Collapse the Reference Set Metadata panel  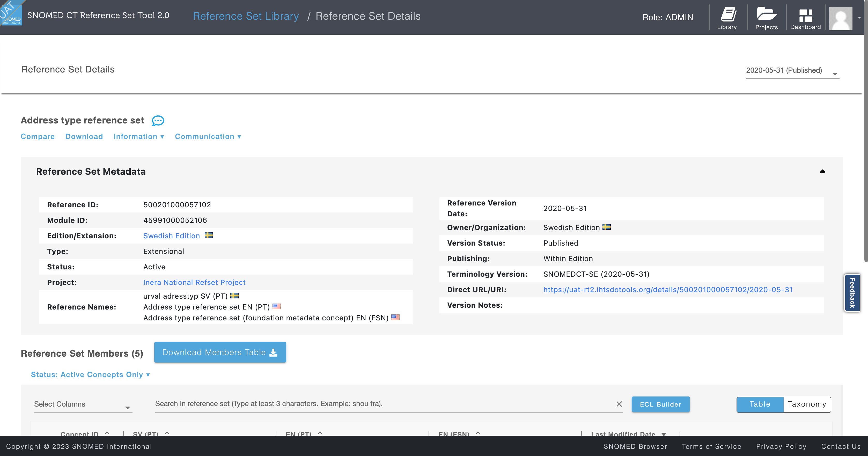[x=822, y=171]
